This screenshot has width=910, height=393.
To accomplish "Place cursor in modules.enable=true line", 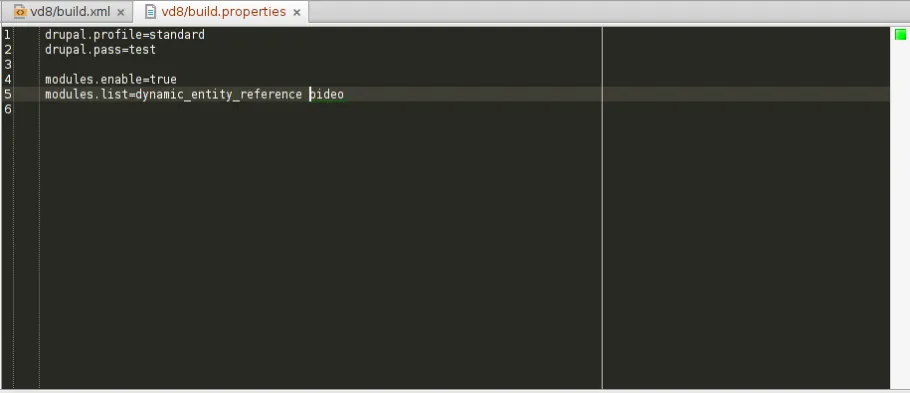I will 111,79.
